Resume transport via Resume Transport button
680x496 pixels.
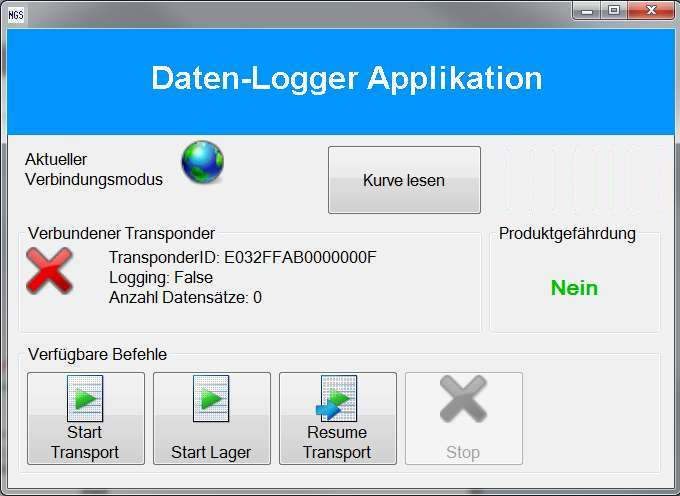click(338, 418)
